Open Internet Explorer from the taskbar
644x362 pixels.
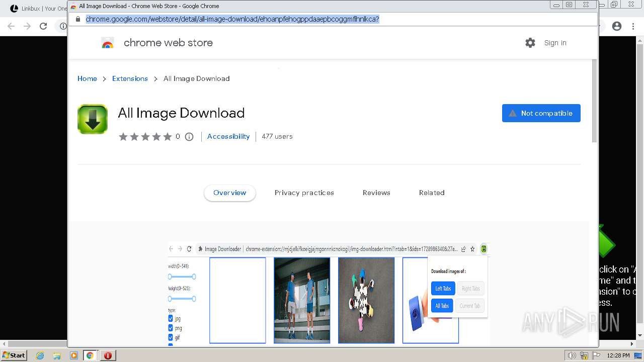coord(40,355)
